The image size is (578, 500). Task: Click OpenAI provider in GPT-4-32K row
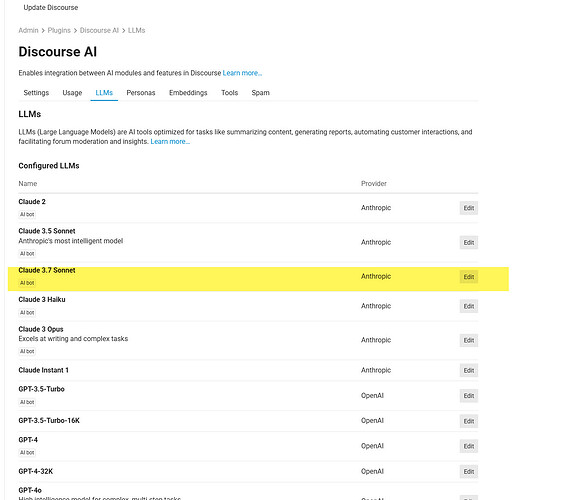[x=372, y=471]
